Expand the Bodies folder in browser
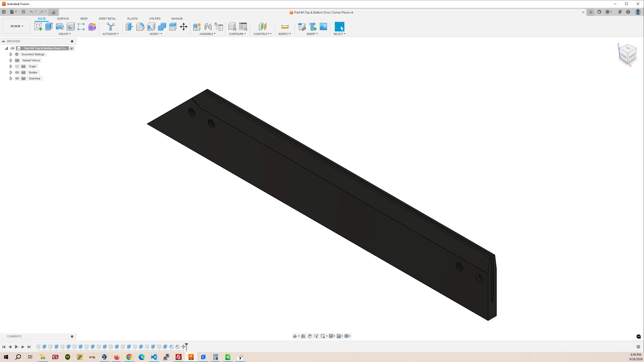This screenshot has height=362, width=644. (x=11, y=72)
